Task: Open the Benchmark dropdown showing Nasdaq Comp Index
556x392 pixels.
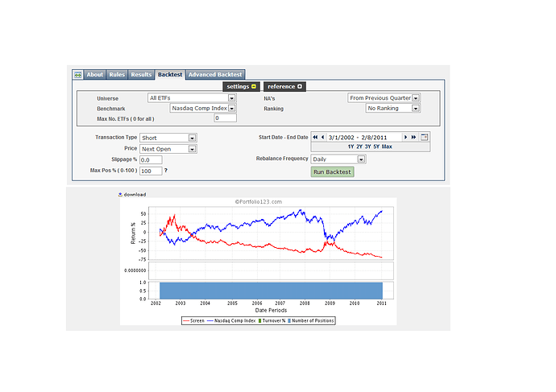Action: coord(203,108)
